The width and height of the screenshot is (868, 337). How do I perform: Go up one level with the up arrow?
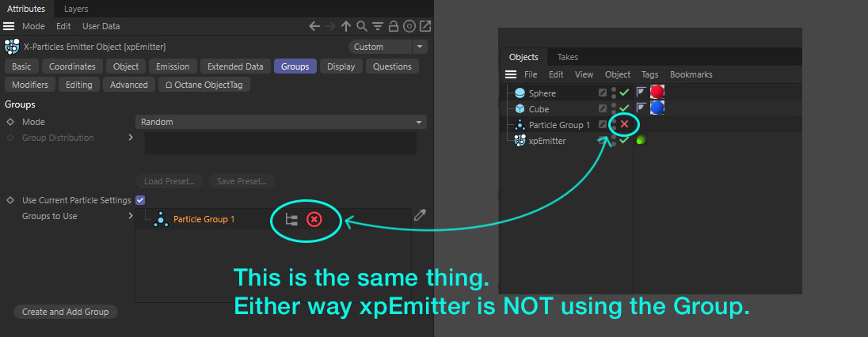[x=346, y=26]
